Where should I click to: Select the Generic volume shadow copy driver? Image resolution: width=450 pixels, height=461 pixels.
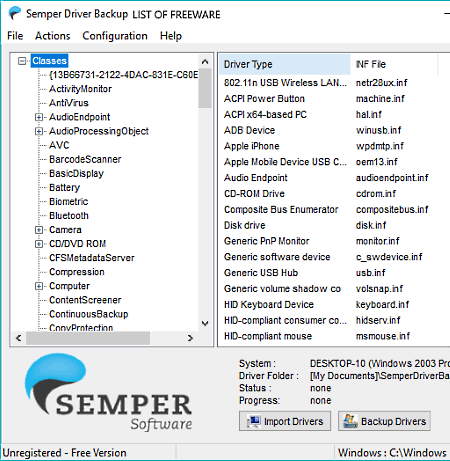(282, 289)
